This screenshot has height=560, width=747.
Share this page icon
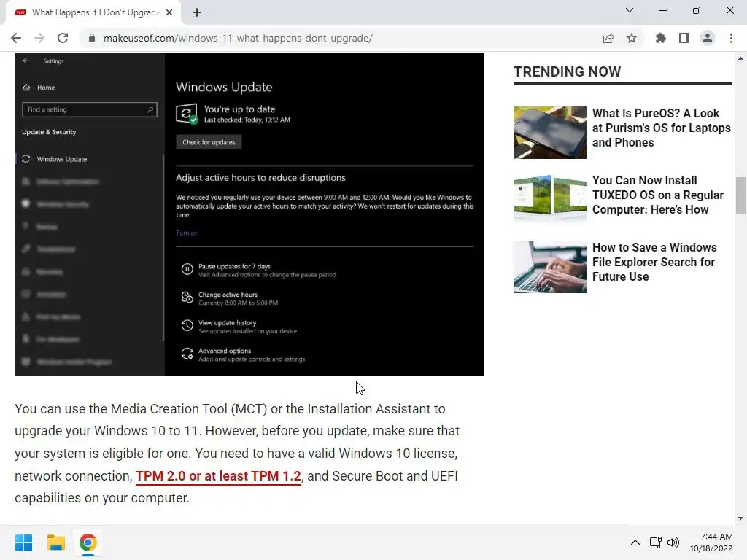click(x=608, y=38)
